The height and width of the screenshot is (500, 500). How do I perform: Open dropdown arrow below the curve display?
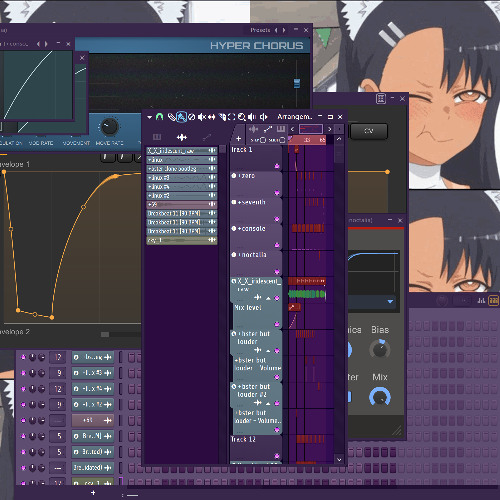[x=390, y=302]
